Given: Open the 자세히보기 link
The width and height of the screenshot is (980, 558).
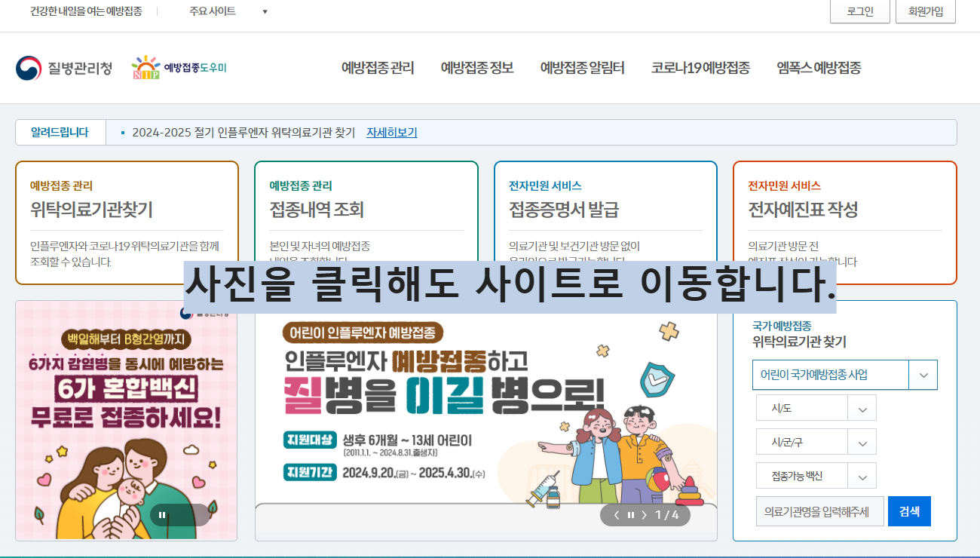Looking at the screenshot, I should coord(393,132).
